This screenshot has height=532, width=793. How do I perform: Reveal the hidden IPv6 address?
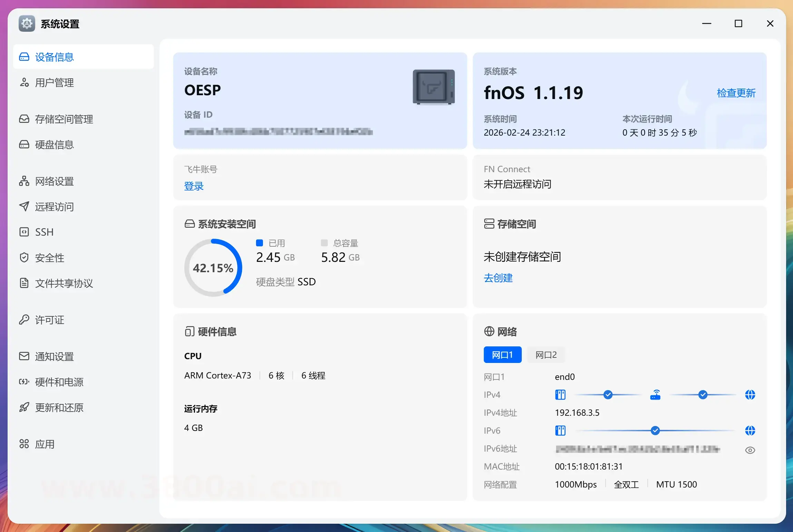click(x=750, y=450)
